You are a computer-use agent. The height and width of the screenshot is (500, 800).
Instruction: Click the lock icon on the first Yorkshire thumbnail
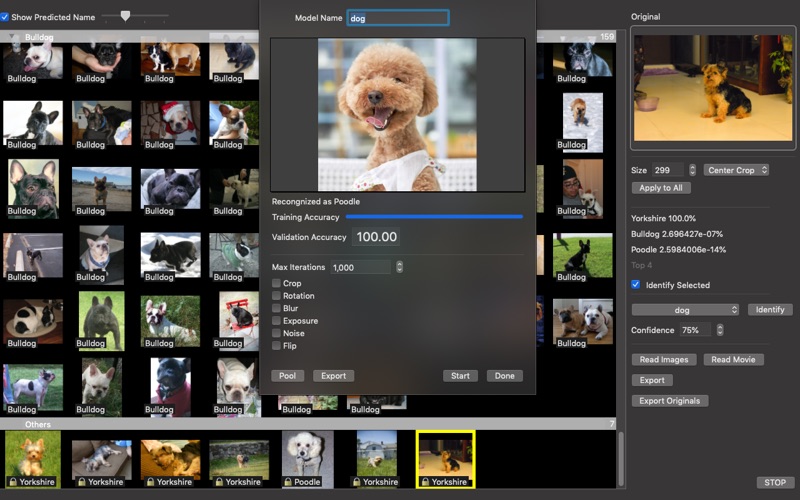(13, 482)
